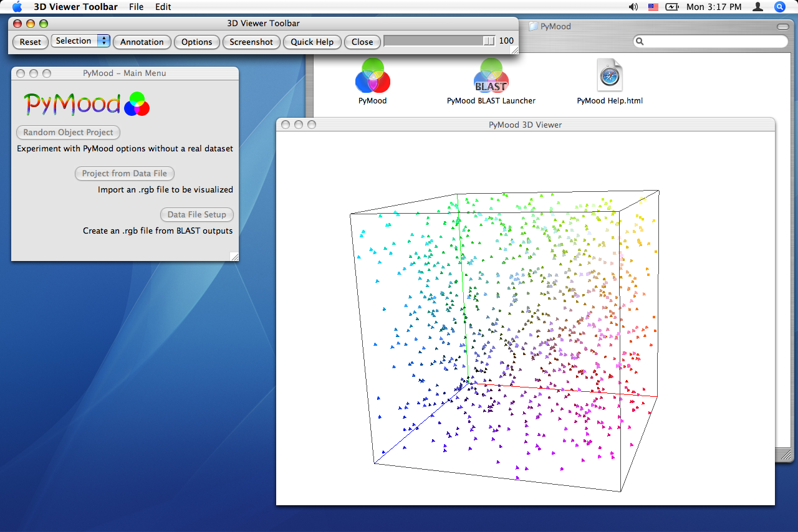This screenshot has width=798, height=532.
Task: Click the PyMood 3D Viewer title bar
Action: click(x=526, y=125)
